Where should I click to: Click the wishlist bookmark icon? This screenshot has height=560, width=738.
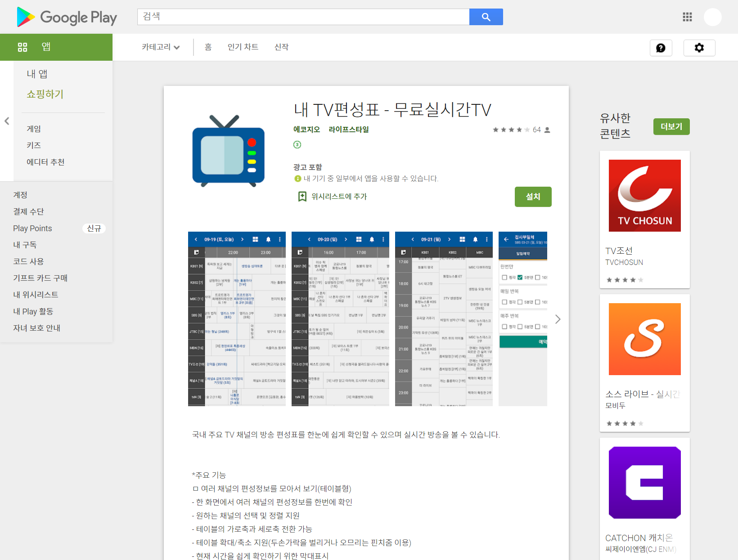pos(302,197)
